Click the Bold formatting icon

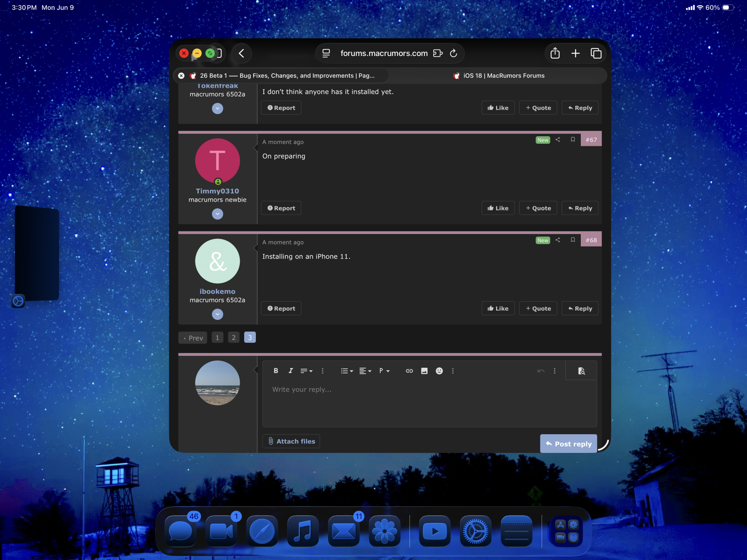coord(276,371)
